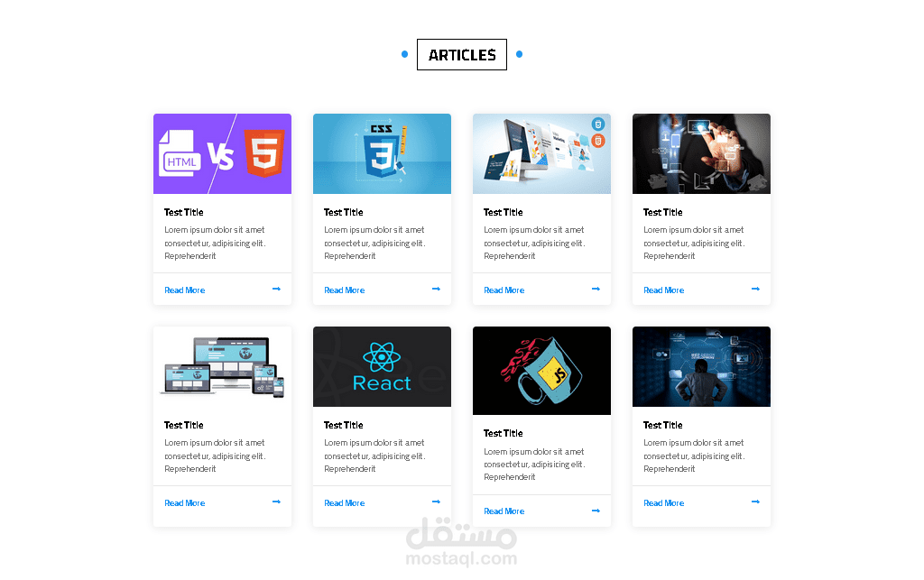This screenshot has height=580, width=924.
Task: Open Read More under the responsive devices image
Action: point(184,503)
